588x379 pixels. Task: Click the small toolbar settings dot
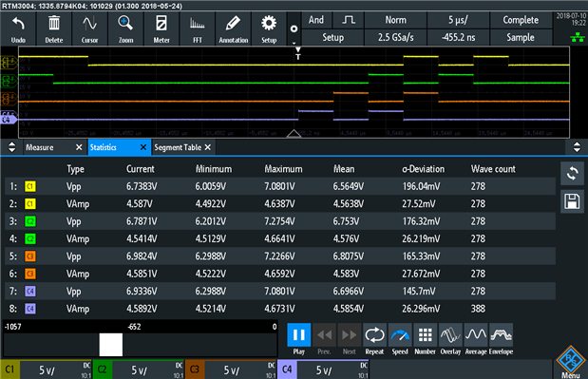click(294, 28)
